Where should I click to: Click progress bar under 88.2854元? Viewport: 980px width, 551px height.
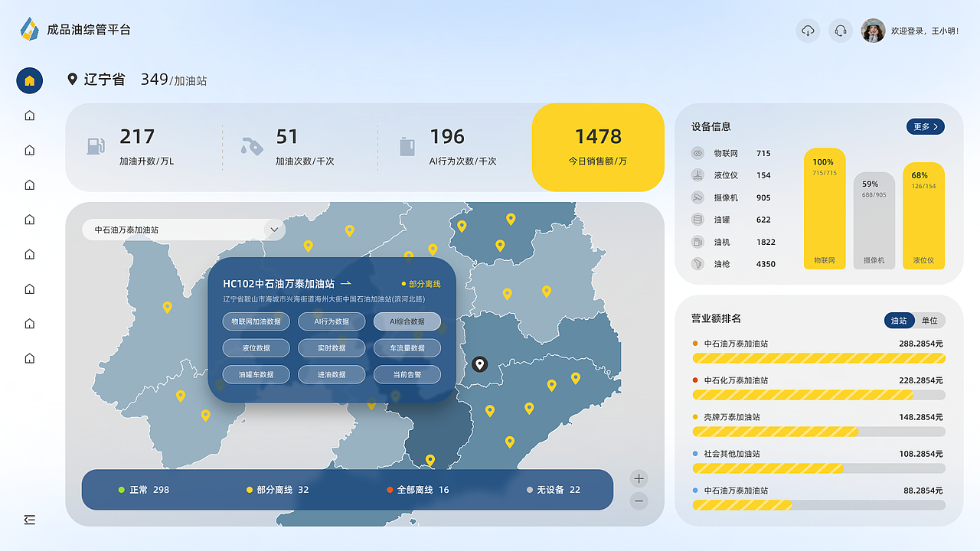click(818, 505)
